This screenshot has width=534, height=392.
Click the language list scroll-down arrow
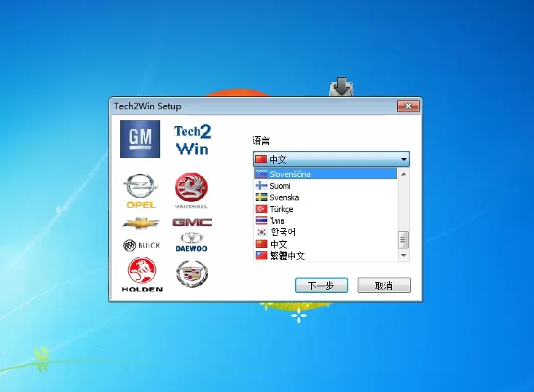coord(404,256)
